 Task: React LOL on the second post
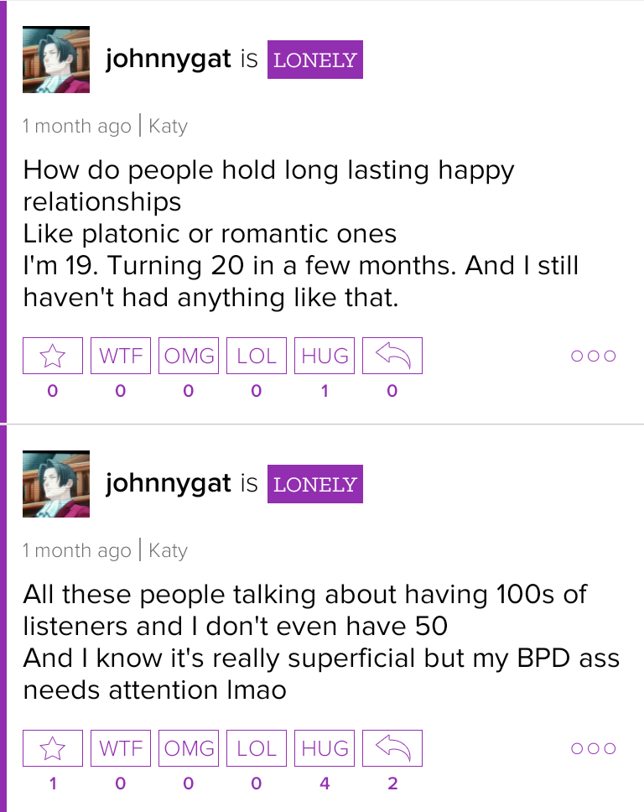click(257, 748)
